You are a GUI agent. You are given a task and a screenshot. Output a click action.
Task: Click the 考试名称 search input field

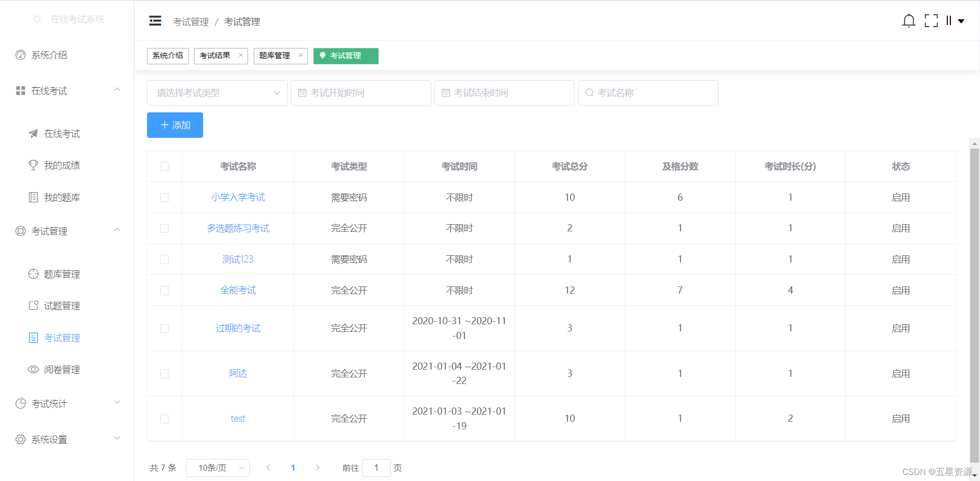click(648, 93)
